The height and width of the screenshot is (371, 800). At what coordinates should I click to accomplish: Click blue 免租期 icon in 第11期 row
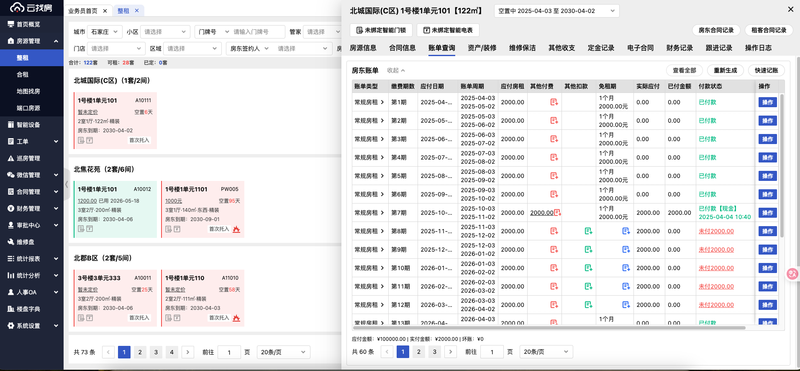pos(626,286)
